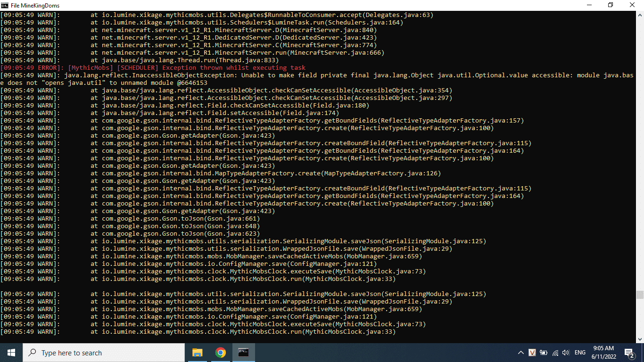Click the File MineKingDoms title text

(x=35, y=6)
